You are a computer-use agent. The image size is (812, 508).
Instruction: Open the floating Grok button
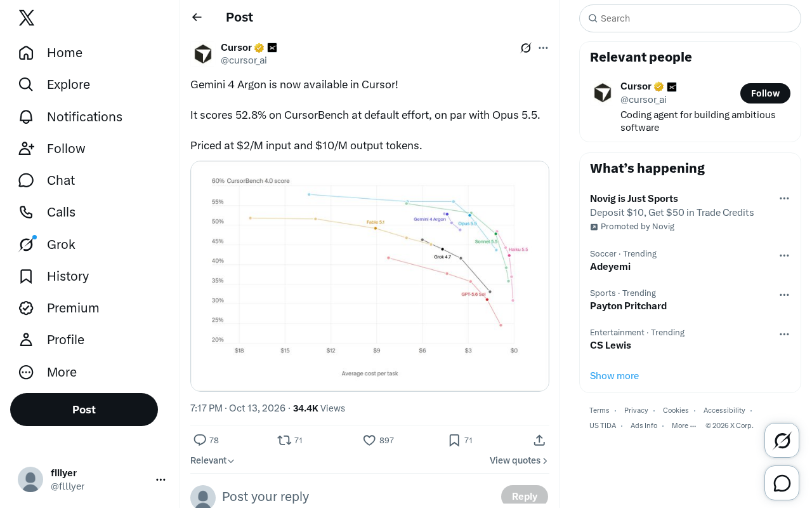pos(782,440)
